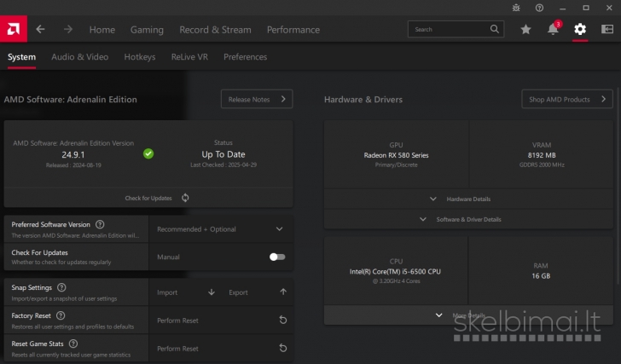The image size is (621, 364).
Task: Open help for Reset Game Stats
Action: [x=73, y=344]
